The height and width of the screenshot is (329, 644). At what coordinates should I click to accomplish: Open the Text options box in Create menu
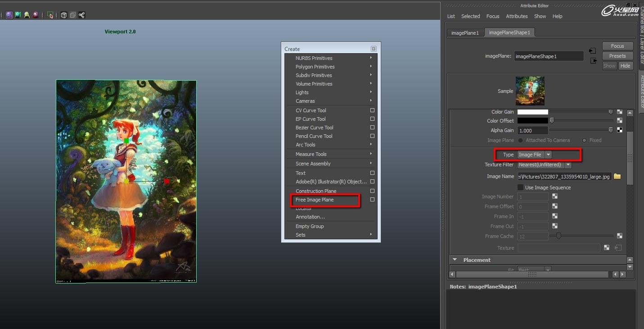click(372, 173)
